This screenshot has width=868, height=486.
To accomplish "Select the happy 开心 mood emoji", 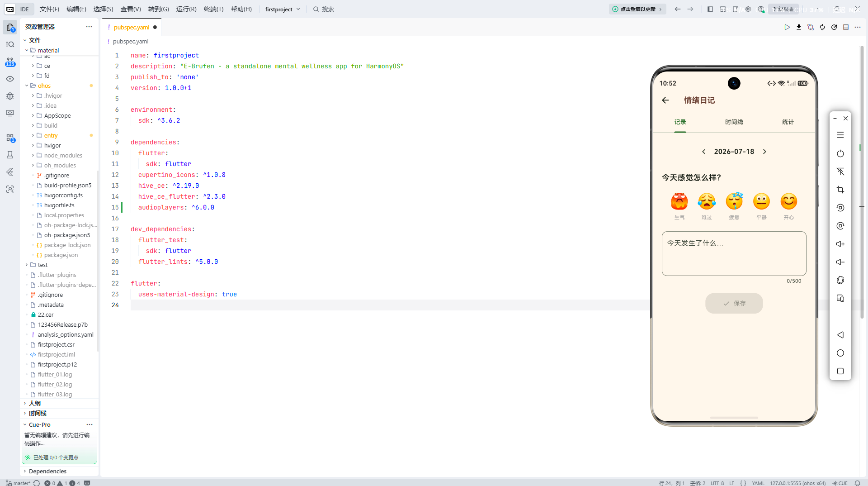I will tap(789, 201).
